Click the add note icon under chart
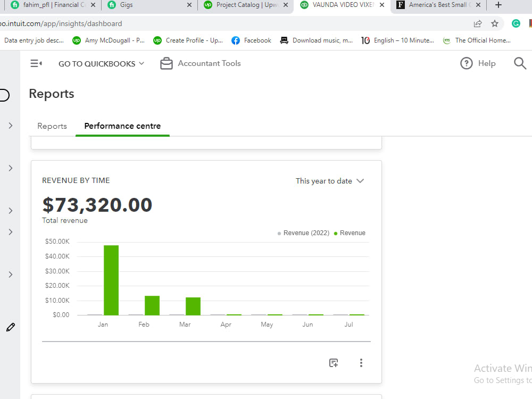The height and width of the screenshot is (399, 532). (334, 363)
